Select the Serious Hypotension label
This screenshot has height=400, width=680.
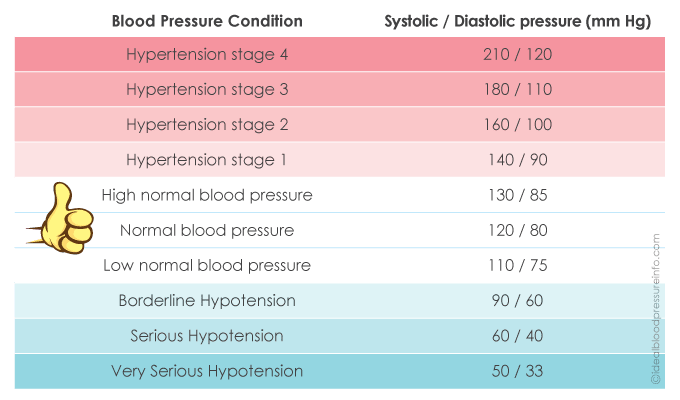207,335
